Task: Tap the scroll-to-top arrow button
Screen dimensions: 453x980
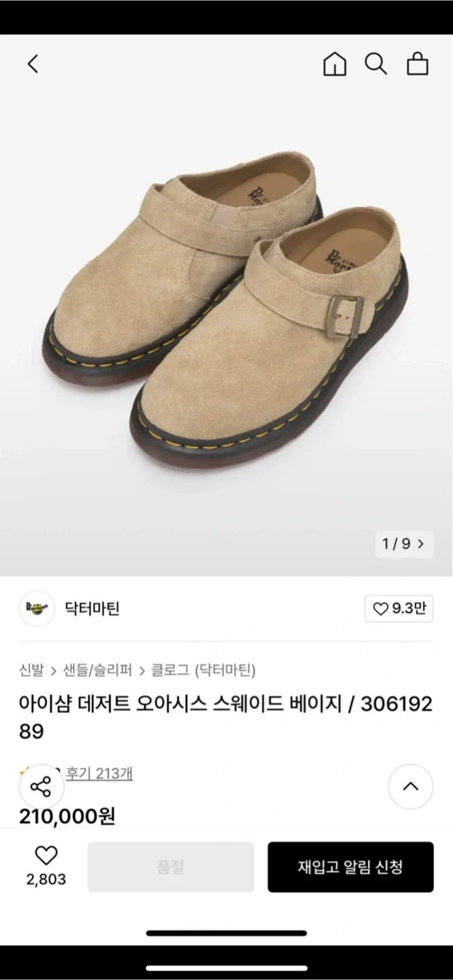Action: (x=411, y=787)
